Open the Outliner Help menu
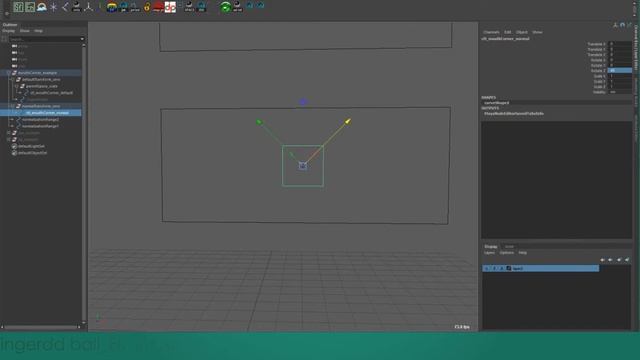 (38, 31)
